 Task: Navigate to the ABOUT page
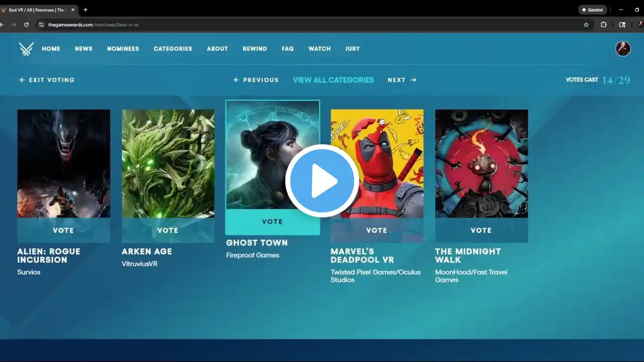[217, 49]
